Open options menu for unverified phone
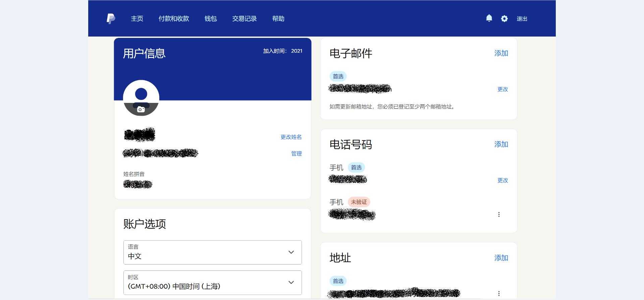This screenshot has height=300, width=644. point(499,215)
